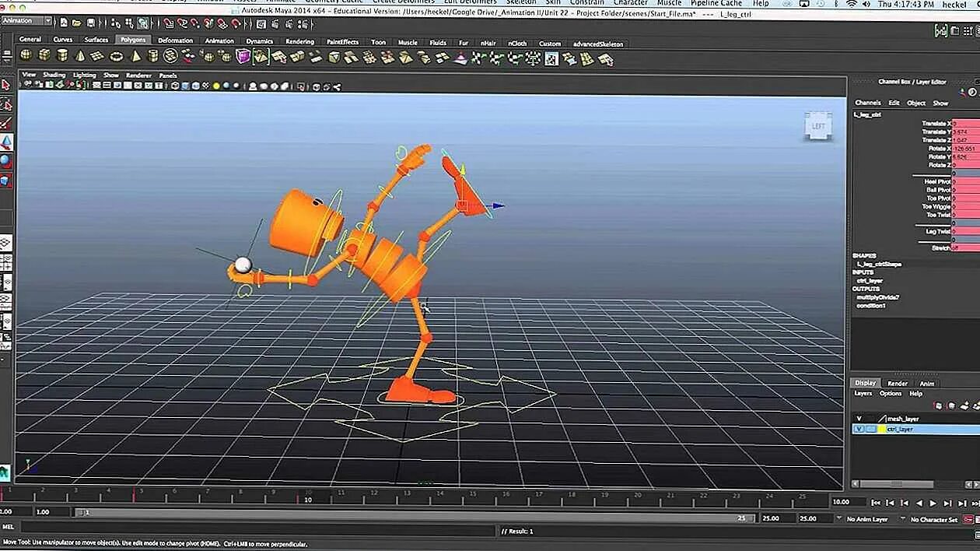Toggle display type box of mesh_layer
This screenshot has height=551, width=980.
click(871, 419)
